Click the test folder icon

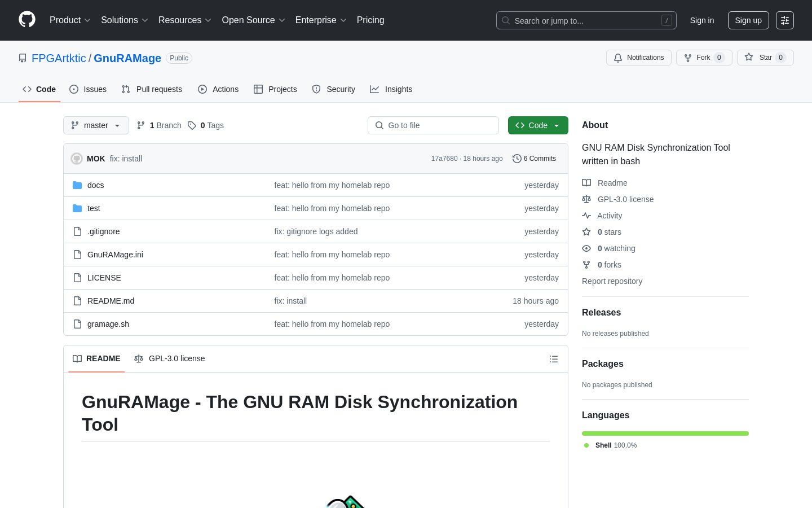[x=77, y=208]
